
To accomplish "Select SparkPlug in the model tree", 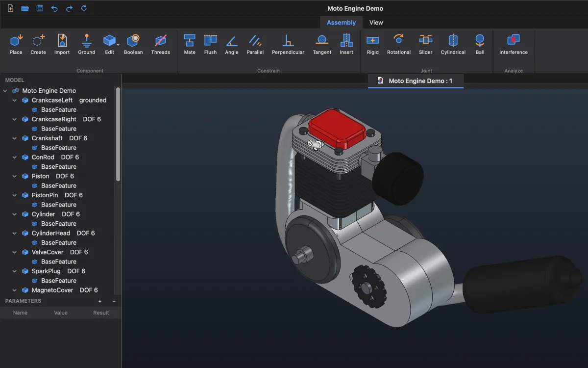I will point(46,271).
